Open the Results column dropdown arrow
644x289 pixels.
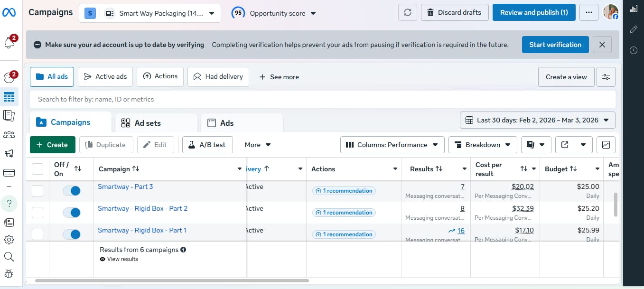click(465, 169)
